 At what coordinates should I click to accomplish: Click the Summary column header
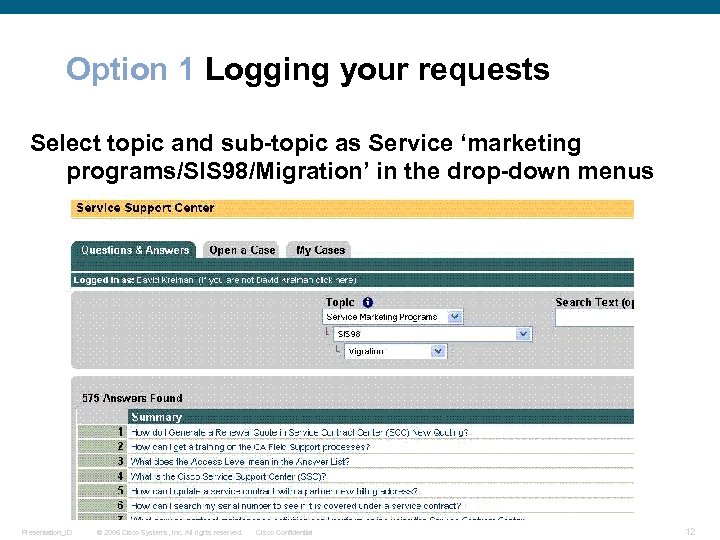click(x=381, y=417)
